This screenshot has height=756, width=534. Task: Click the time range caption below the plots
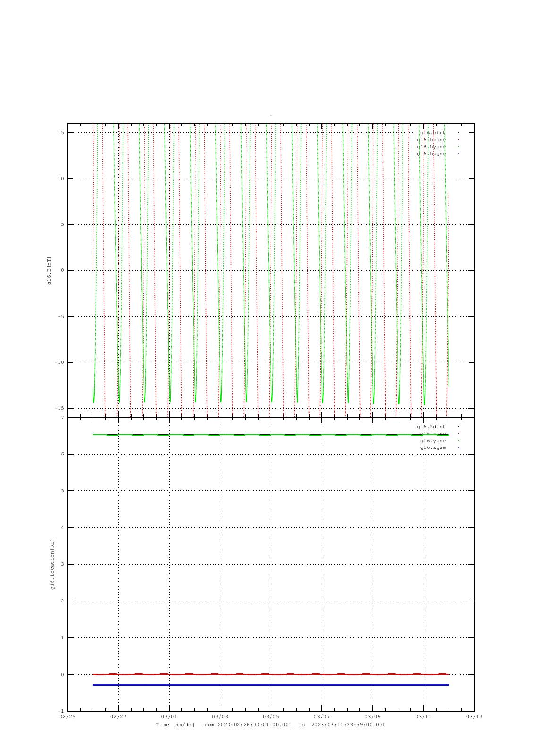click(271, 725)
